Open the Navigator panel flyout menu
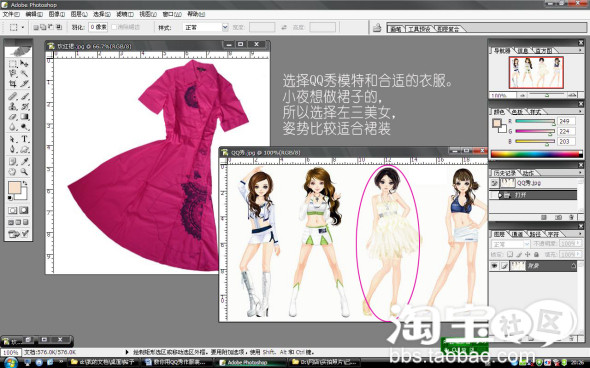 click(x=581, y=50)
